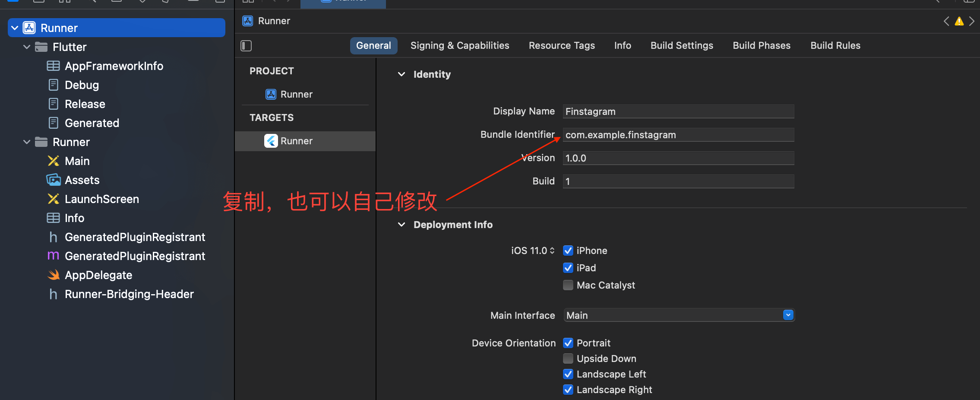The image size is (980, 400).
Task: Toggle the project/targets sidebar panel icon
Action: 246,46
